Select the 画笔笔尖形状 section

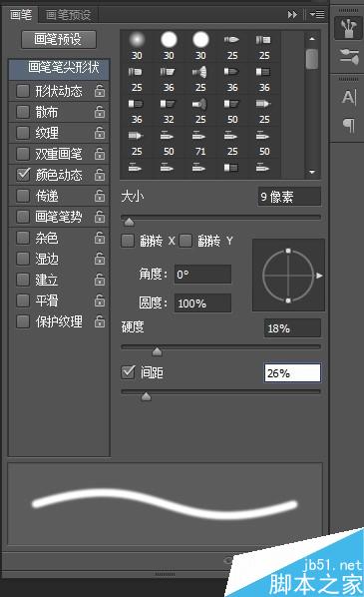pyautogui.click(x=59, y=69)
